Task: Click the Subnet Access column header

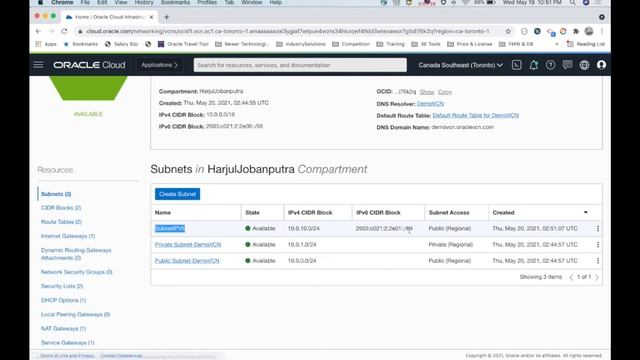Action: point(449,212)
